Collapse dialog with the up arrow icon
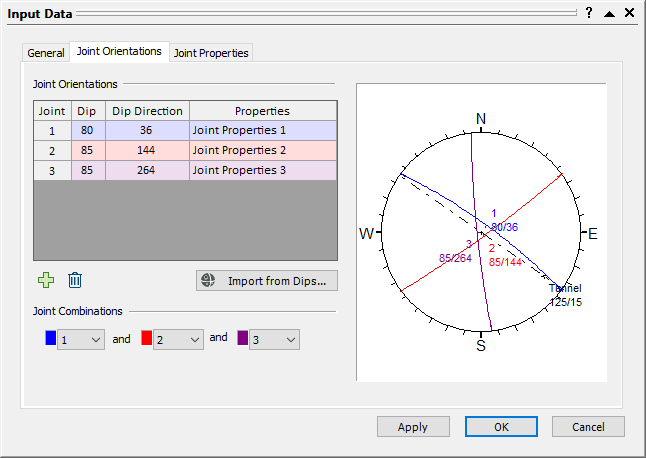This screenshot has width=646, height=458. [x=609, y=14]
